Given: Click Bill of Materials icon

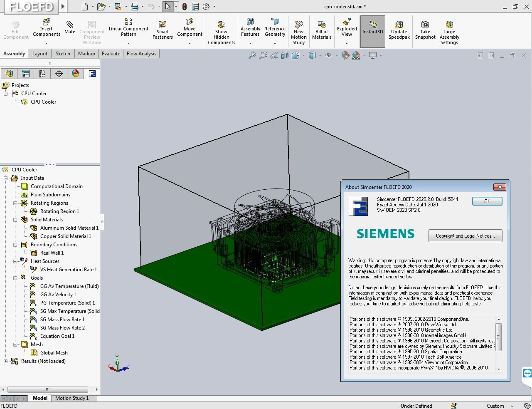Looking at the screenshot, I should pyautogui.click(x=322, y=24).
